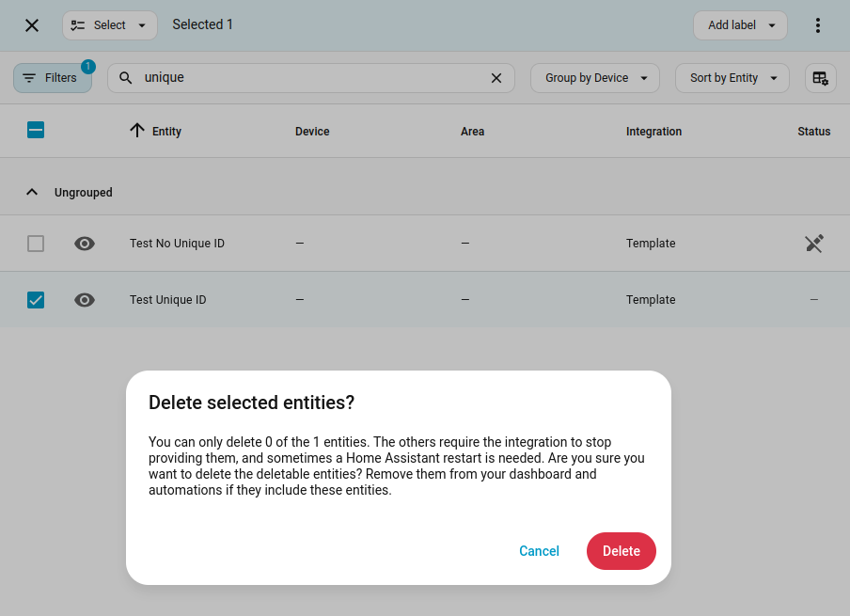Open the three-dot overflow menu
850x616 pixels.
tap(818, 25)
